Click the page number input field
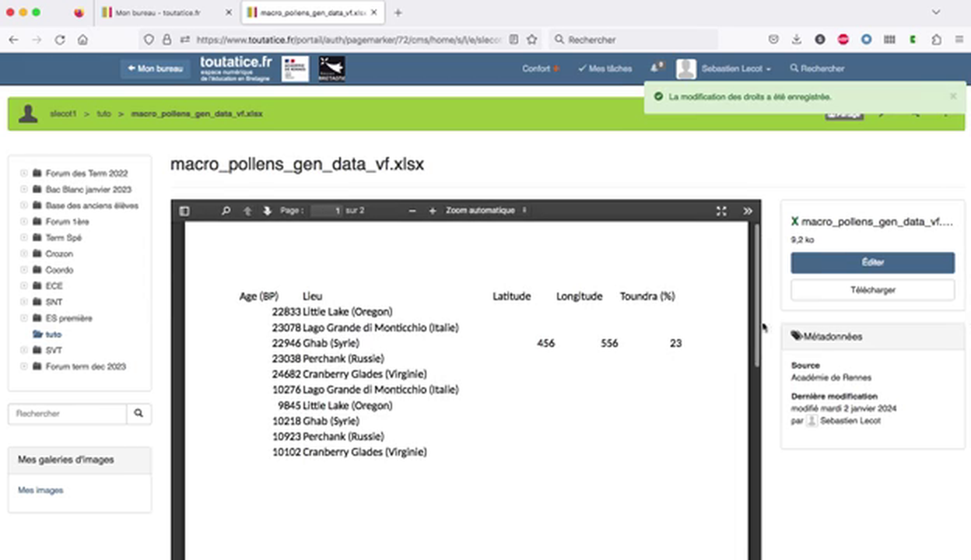The width and height of the screenshot is (971, 560). tap(327, 210)
